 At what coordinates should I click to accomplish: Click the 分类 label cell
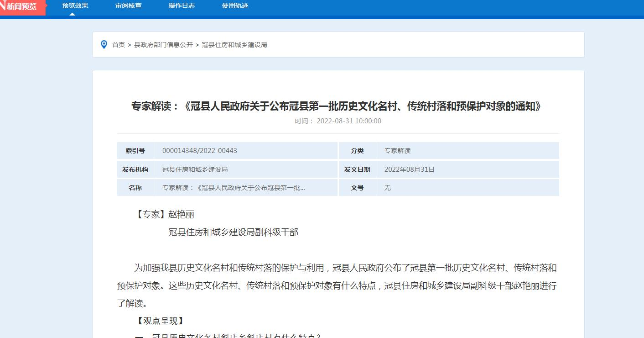click(357, 151)
